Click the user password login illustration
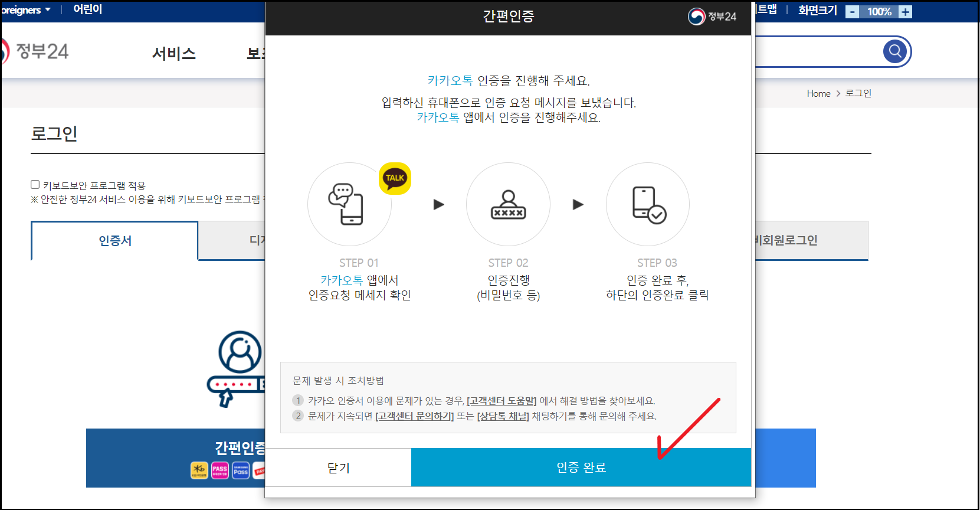Screen dimensions: 980x510 pos(236,369)
